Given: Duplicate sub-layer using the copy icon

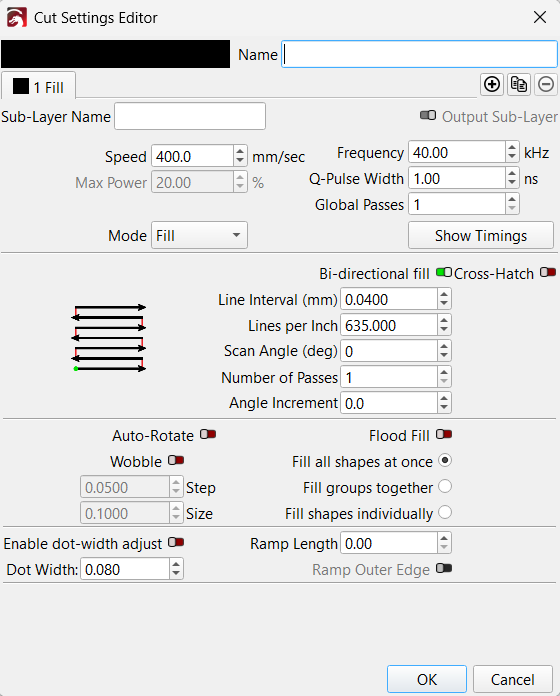Looking at the screenshot, I should pos(519,84).
